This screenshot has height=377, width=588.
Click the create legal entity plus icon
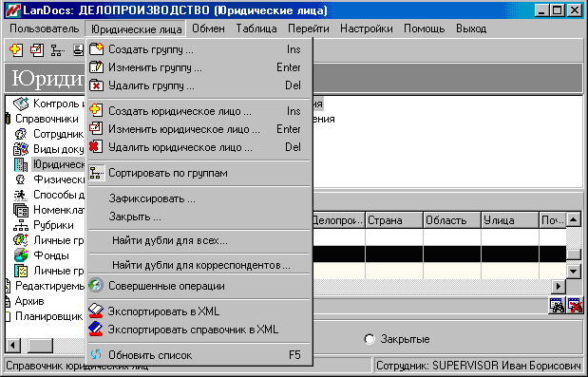96,110
